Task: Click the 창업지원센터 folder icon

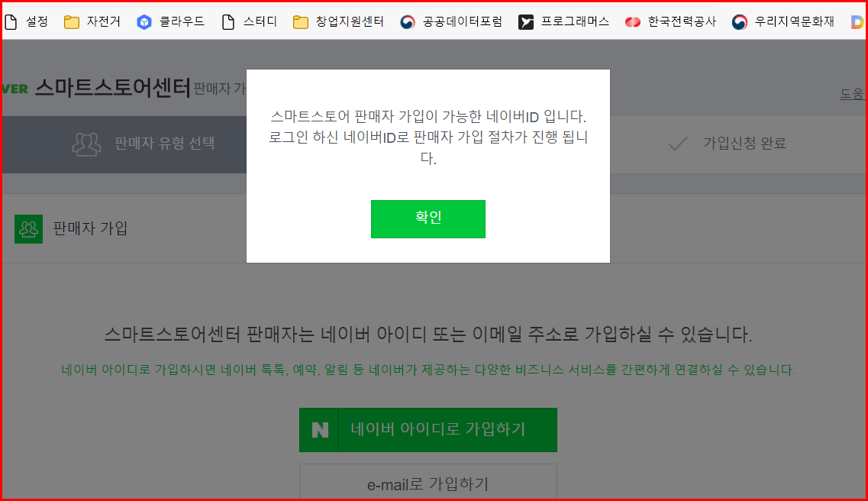Action: pyautogui.click(x=301, y=22)
